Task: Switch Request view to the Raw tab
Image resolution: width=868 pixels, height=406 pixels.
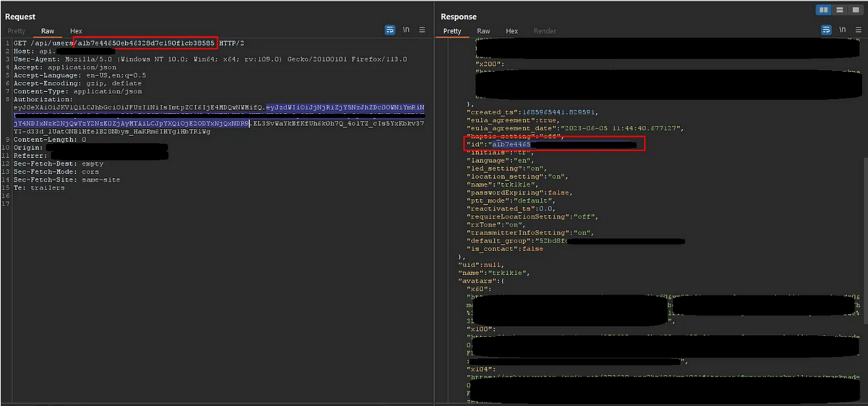Action: coord(48,31)
